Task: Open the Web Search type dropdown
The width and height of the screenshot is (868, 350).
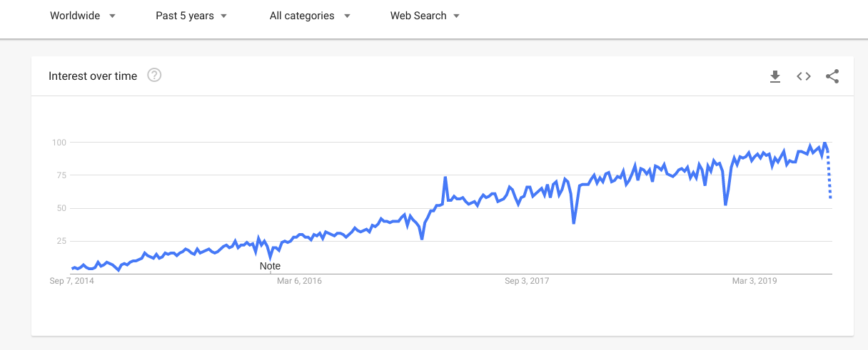Action: click(x=425, y=16)
